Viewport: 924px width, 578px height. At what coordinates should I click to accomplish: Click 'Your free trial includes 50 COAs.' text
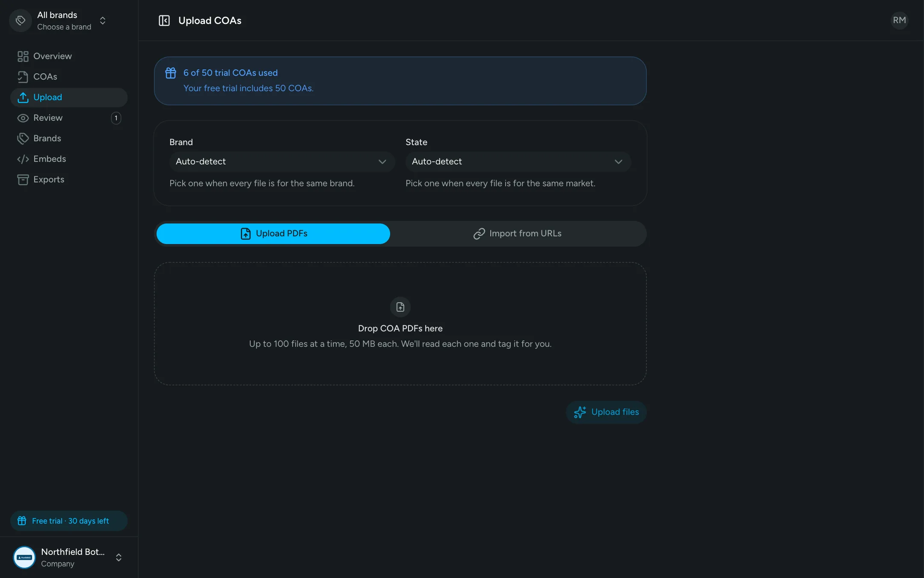click(x=249, y=88)
